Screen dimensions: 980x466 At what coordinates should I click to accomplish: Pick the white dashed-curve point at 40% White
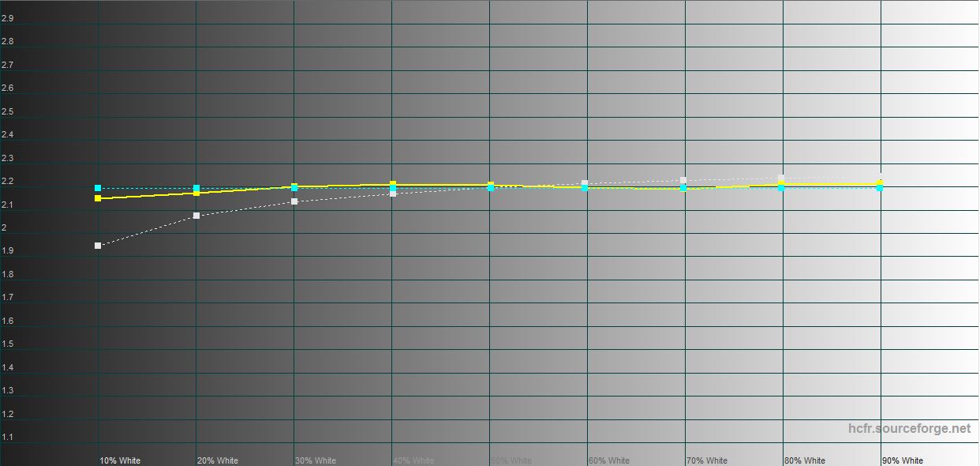[x=393, y=194]
